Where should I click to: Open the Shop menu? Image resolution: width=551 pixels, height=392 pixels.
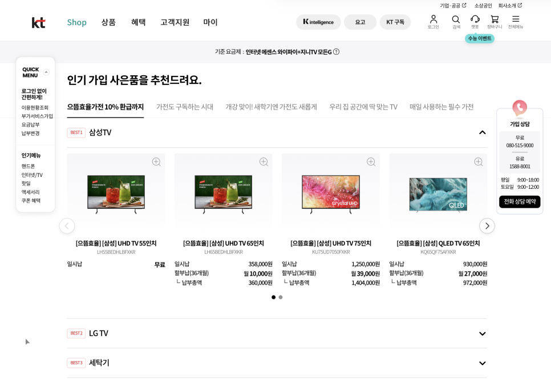coord(76,22)
